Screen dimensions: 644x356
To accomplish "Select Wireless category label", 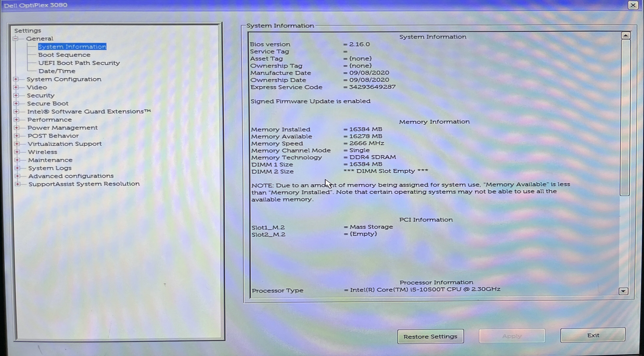I will pos(43,152).
